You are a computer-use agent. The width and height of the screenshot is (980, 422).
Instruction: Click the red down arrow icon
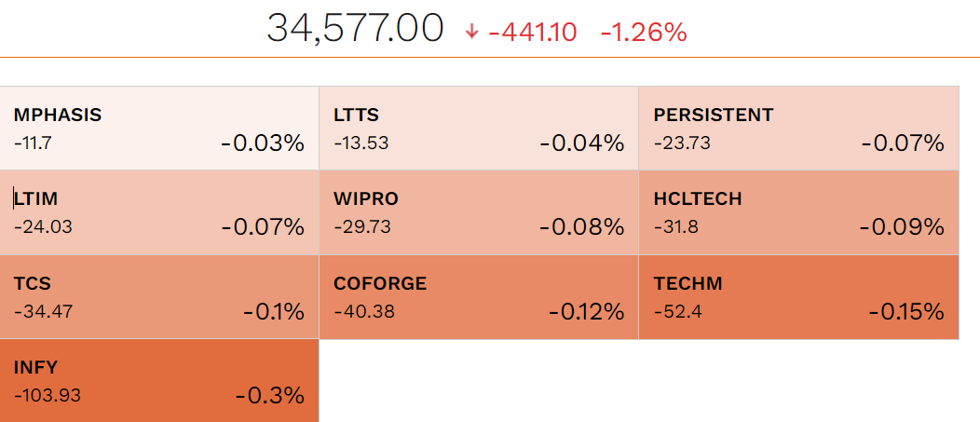pyautogui.click(x=471, y=32)
